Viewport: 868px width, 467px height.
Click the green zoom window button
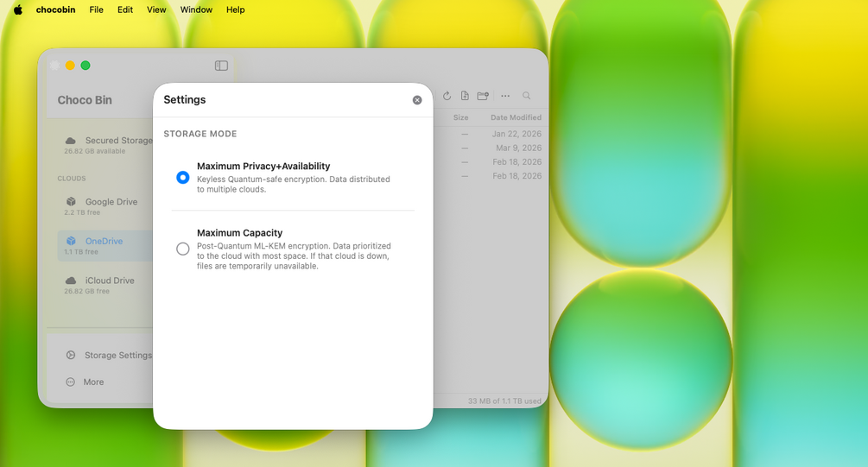tap(86, 66)
